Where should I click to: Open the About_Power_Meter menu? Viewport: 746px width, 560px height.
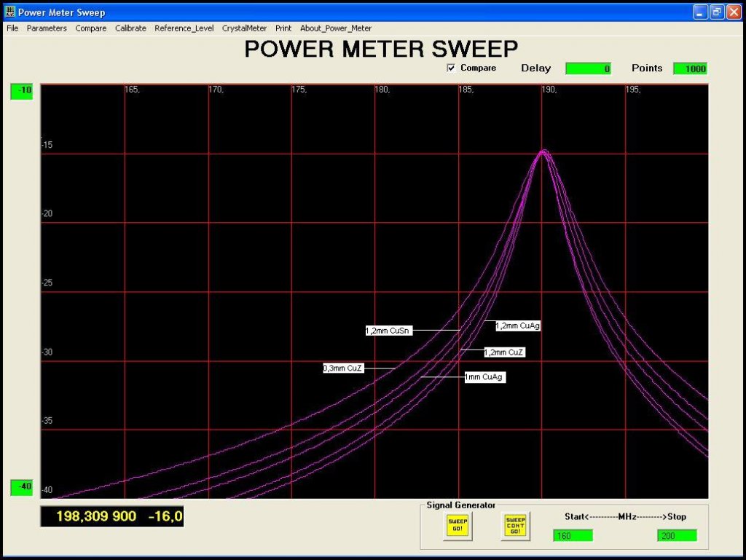point(335,28)
